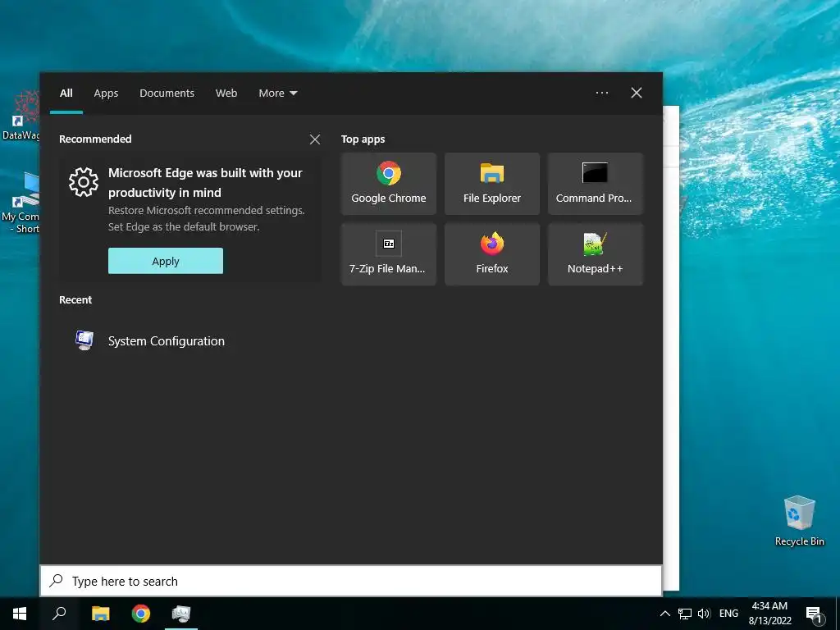The image size is (840, 630).
Task: Open Chrome from the taskbar
Action: pos(141,614)
